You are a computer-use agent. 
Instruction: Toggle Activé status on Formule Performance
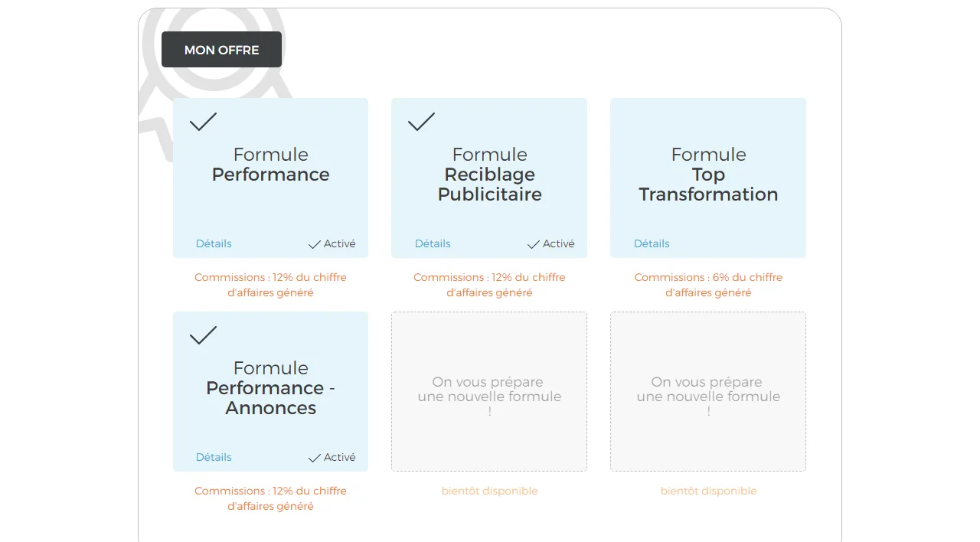click(x=332, y=243)
